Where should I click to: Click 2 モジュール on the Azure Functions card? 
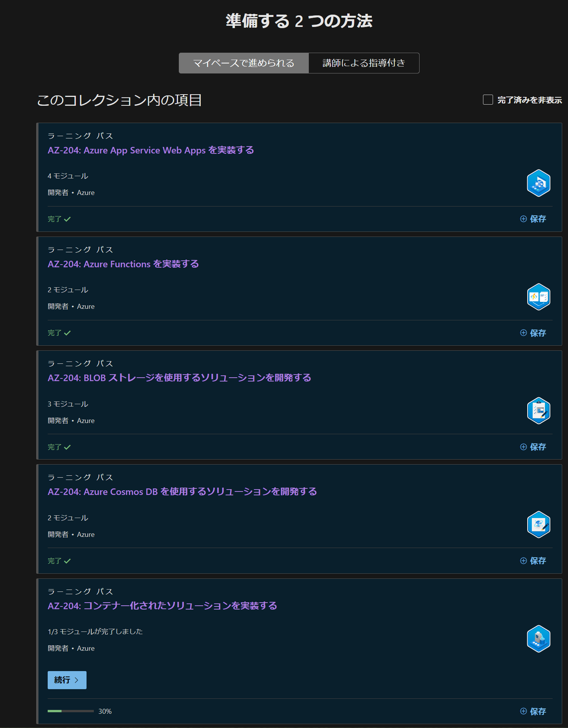pos(68,290)
